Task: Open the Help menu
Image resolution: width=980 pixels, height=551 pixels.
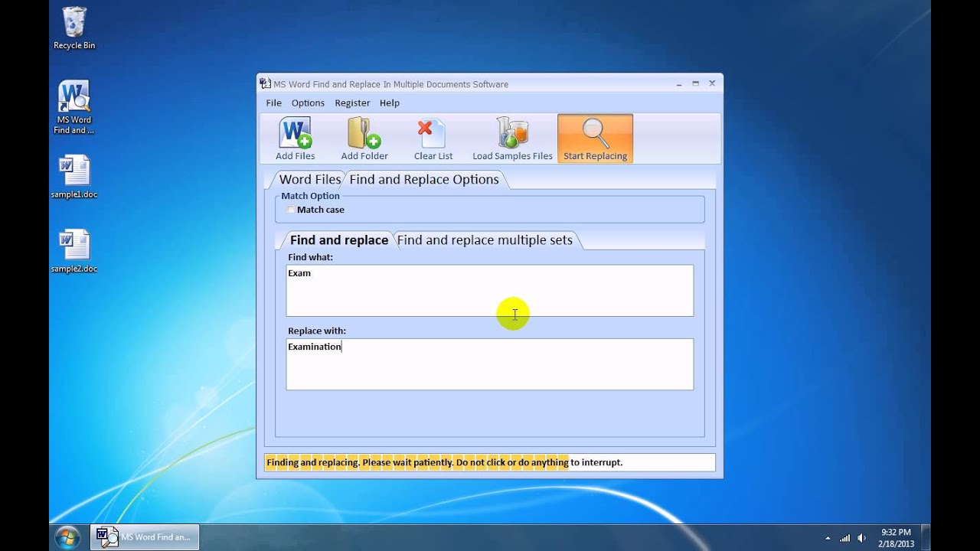Action: tap(389, 103)
